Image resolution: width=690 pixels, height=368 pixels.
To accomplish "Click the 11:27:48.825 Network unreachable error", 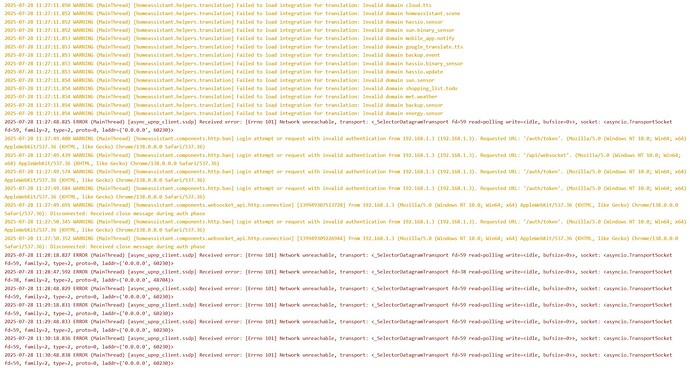I will (338, 126).
